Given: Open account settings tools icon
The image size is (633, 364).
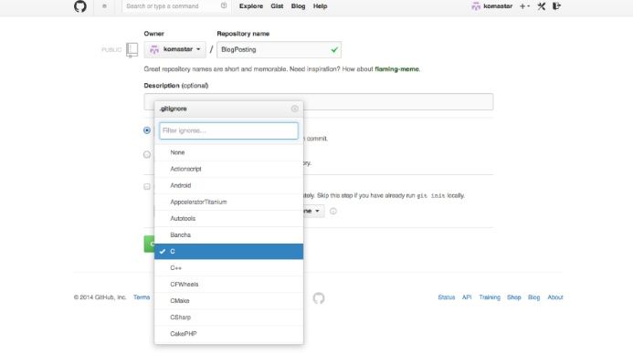Looking at the screenshot, I should 542,6.
